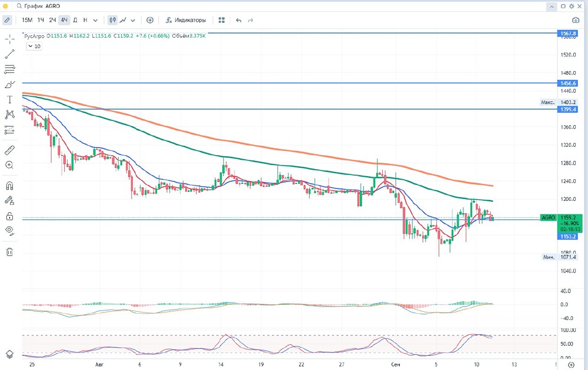Toggle the pencil drawing panel button
The width and height of the screenshot is (588, 370).
click(x=7, y=20)
